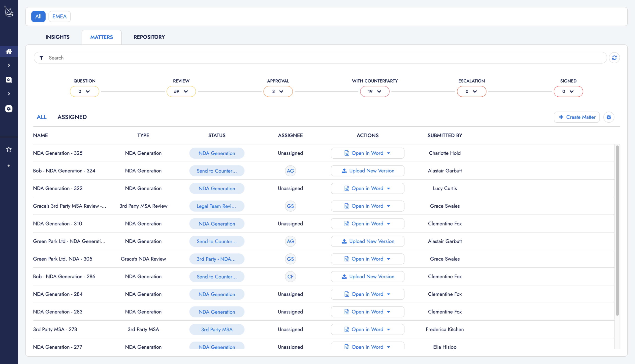Open the starred favorites icon in sidebar
Screen dimensions: 635x364
(x=9, y=149)
